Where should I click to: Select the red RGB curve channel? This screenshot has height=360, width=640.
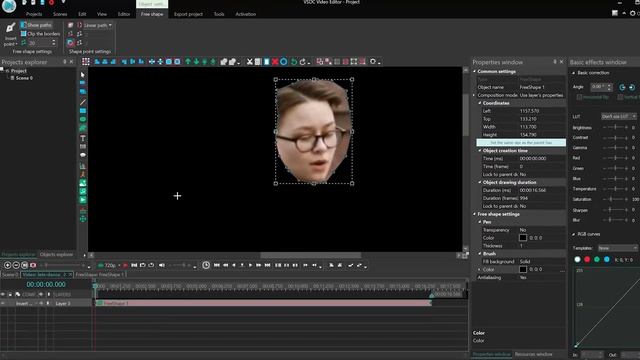coord(587,260)
